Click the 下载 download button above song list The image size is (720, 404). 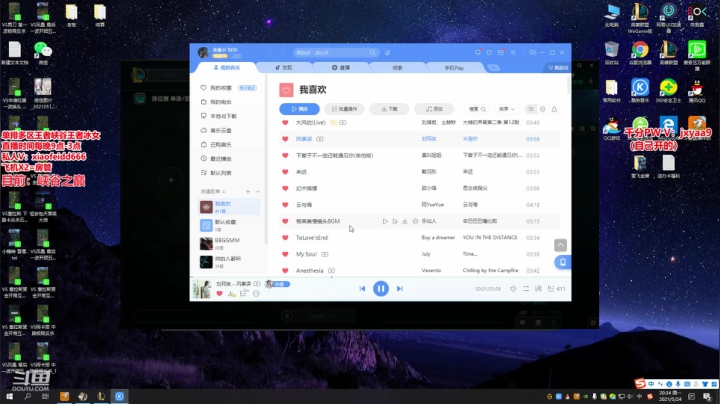pos(389,109)
